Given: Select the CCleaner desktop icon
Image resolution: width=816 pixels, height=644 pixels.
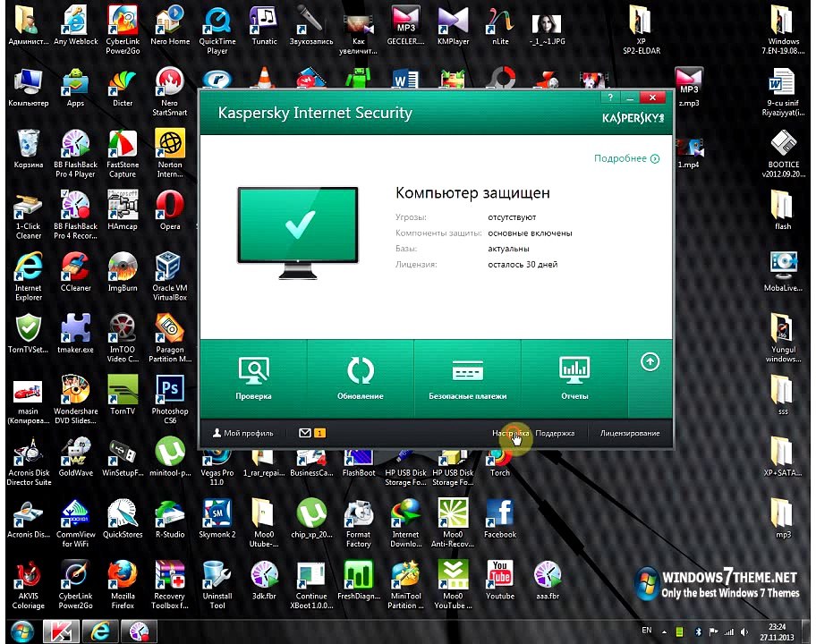Looking at the screenshot, I should 76,272.
